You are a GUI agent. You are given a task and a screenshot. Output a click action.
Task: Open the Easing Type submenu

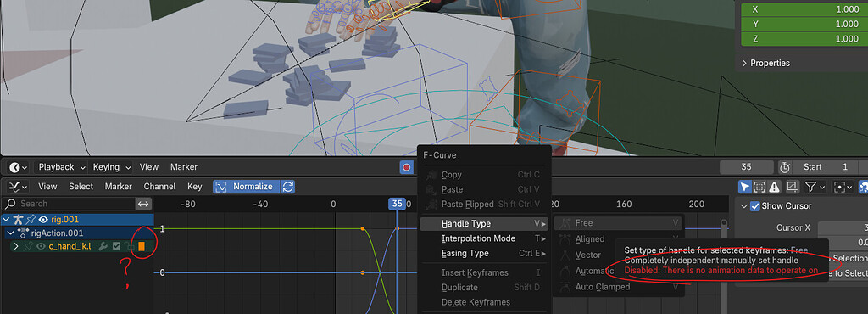pyautogui.click(x=484, y=253)
